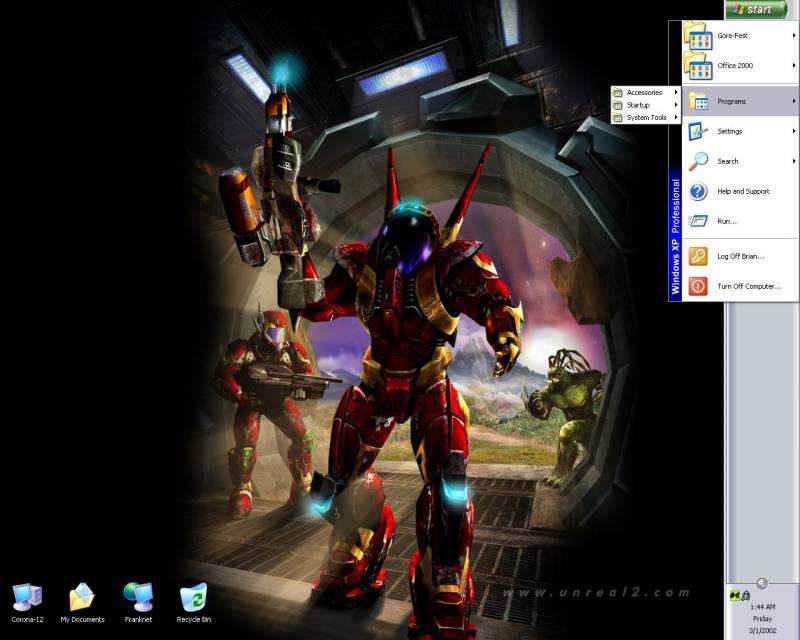Viewport: 800px width, 640px height.
Task: Click the Programs folder icon
Action: pyautogui.click(x=697, y=101)
